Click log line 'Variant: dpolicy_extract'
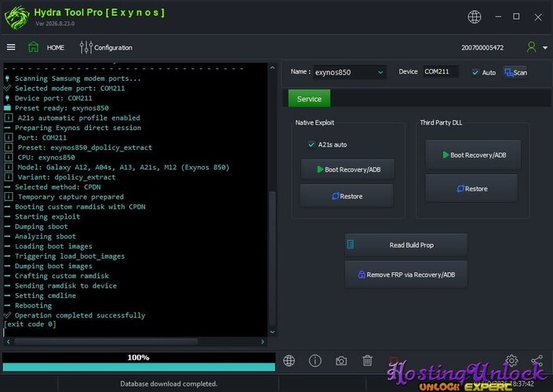Image resolution: width=553 pixels, height=392 pixels. tap(67, 177)
